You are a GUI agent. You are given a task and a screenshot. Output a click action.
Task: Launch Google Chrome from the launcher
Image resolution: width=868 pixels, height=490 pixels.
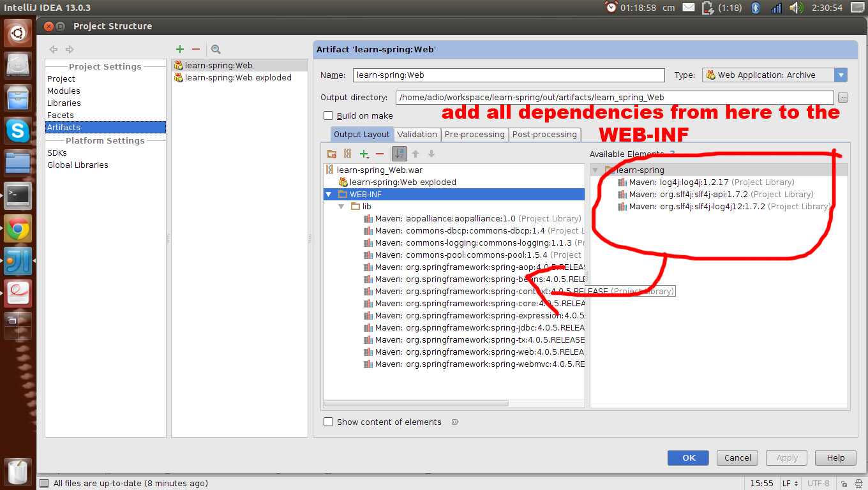coord(18,229)
